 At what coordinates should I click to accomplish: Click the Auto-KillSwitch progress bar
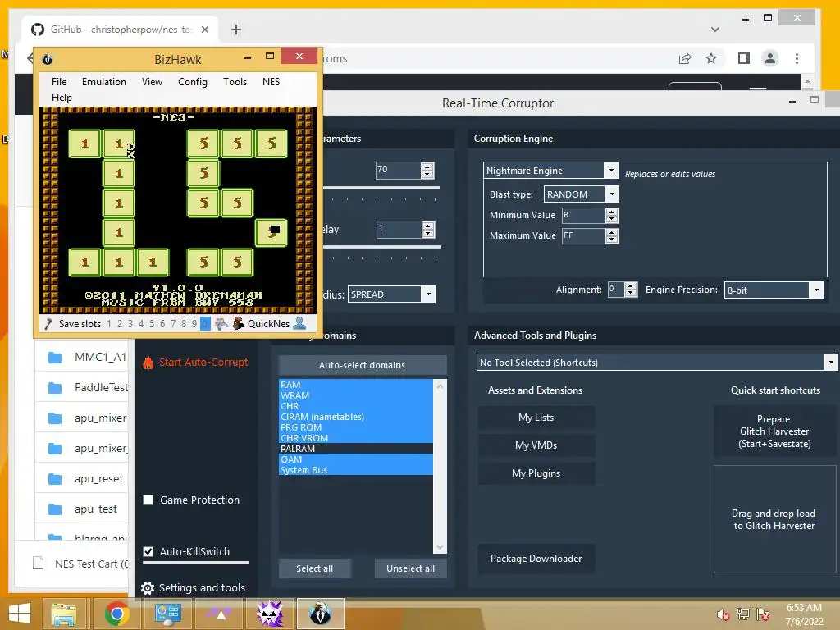coord(196,563)
